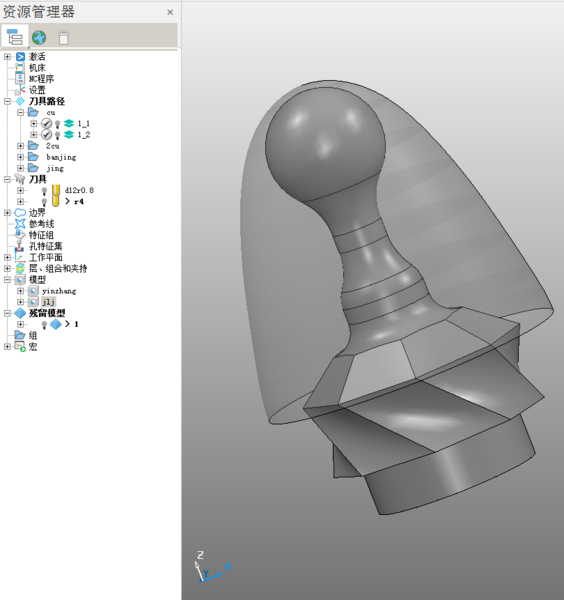The image size is (564, 600).
Task: Toggle the checkmark on toolpath 1_1
Action: pyautogui.click(x=46, y=124)
